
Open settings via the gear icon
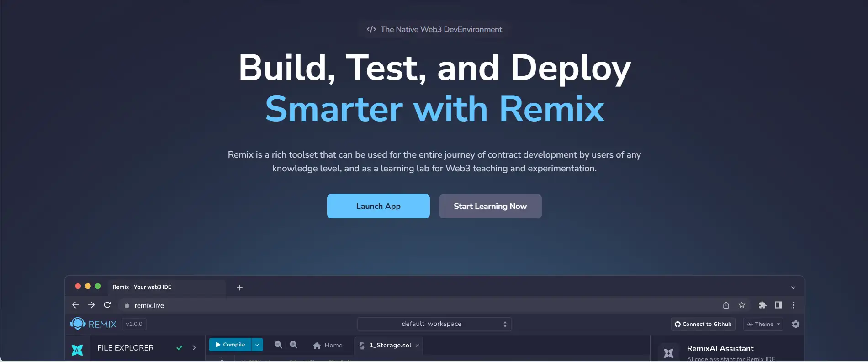[x=795, y=324]
